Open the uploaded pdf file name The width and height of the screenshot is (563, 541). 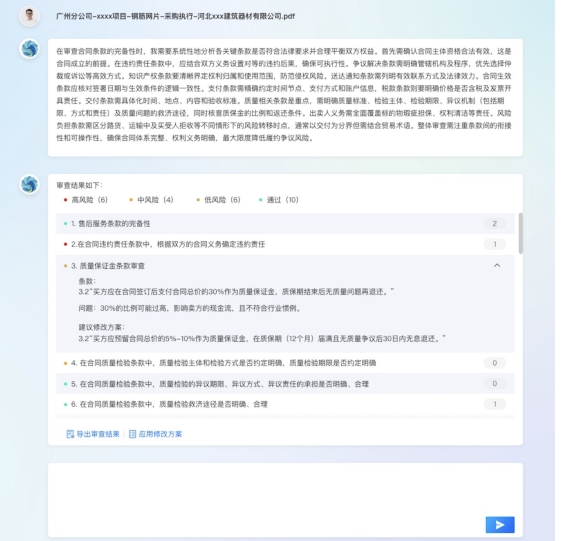click(176, 16)
